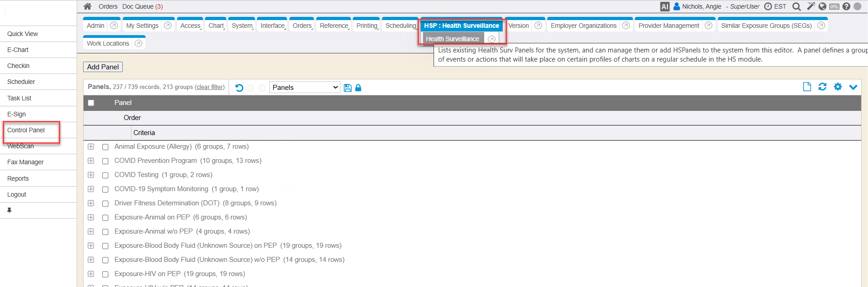Screen dimensions: 868x287
Task: Expand Driver Fitness Determination (DOT) group
Action: (x=91, y=204)
